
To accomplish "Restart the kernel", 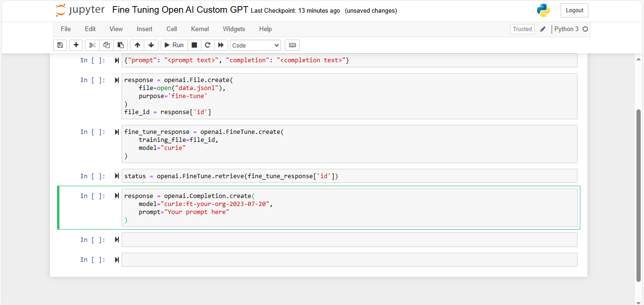I will 207,45.
